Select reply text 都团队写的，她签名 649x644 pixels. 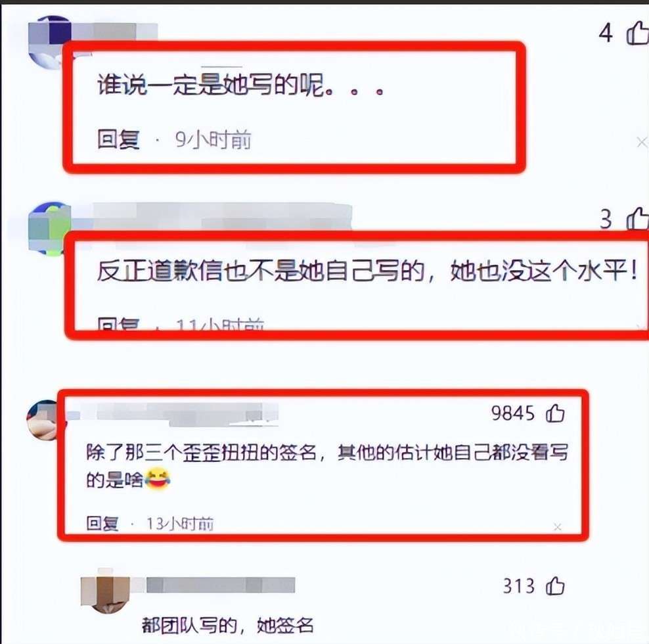point(227,625)
